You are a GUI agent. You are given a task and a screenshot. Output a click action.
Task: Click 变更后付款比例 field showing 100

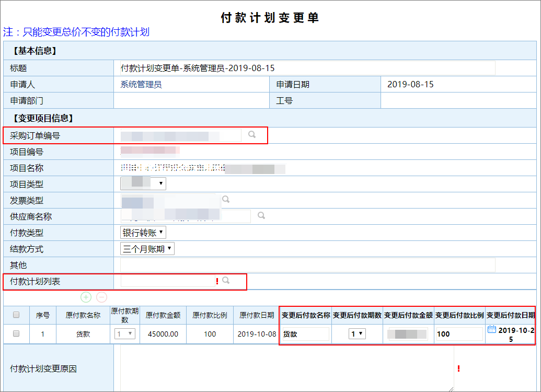[459, 334]
